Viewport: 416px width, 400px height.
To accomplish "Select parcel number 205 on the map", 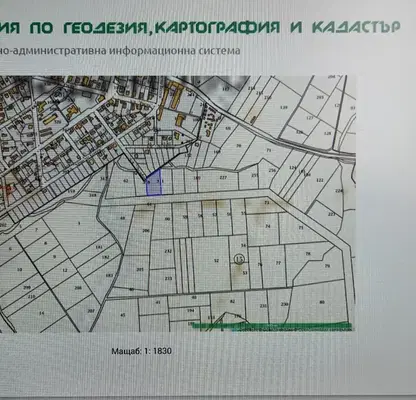I will point(140,270).
